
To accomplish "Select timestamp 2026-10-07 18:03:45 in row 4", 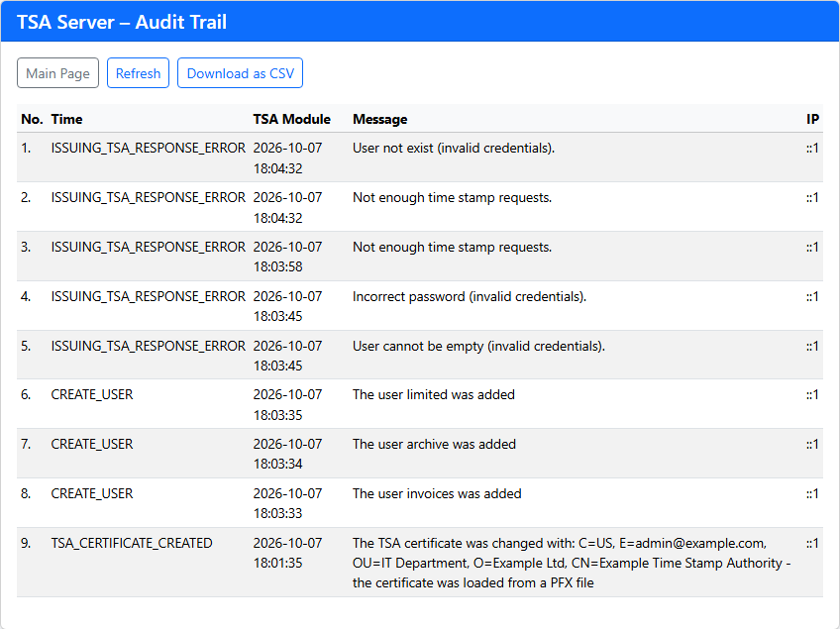I will (287, 306).
